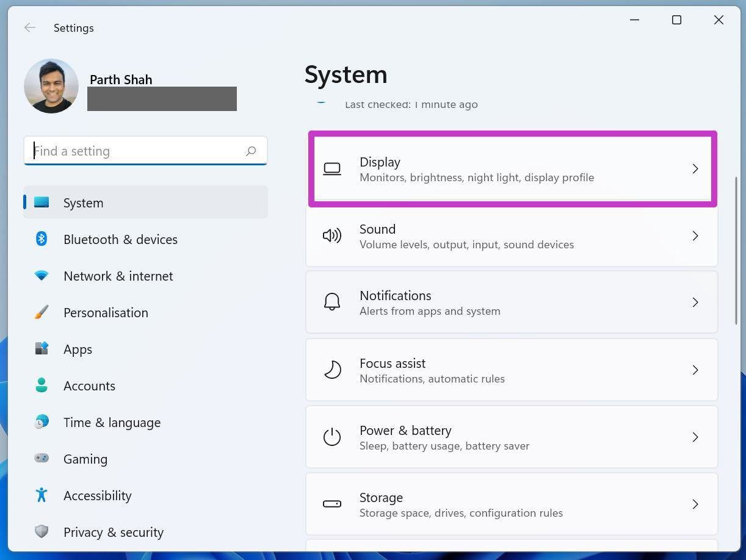The width and height of the screenshot is (746, 560).
Task: Click the search magnifier icon in Find a setting
Action: pos(250,151)
